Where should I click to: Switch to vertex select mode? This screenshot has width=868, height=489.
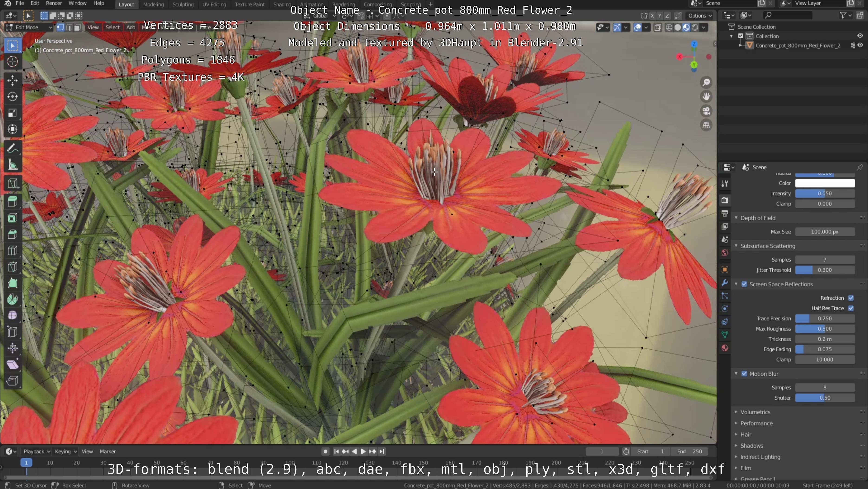pos(61,28)
